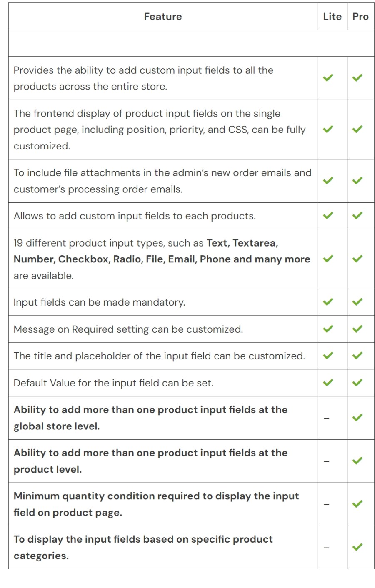Click the Lite checkmark for title and placeholder row
Screen dimensions: 375x588
point(328,356)
